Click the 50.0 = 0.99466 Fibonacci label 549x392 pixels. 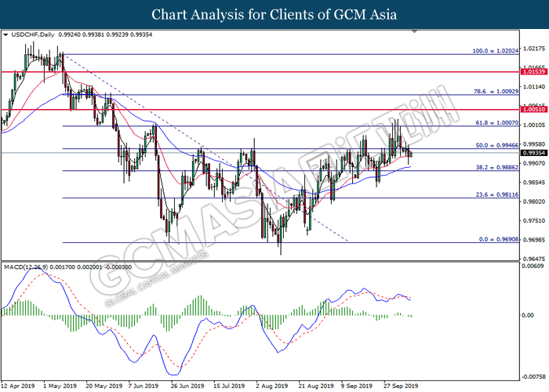point(497,145)
